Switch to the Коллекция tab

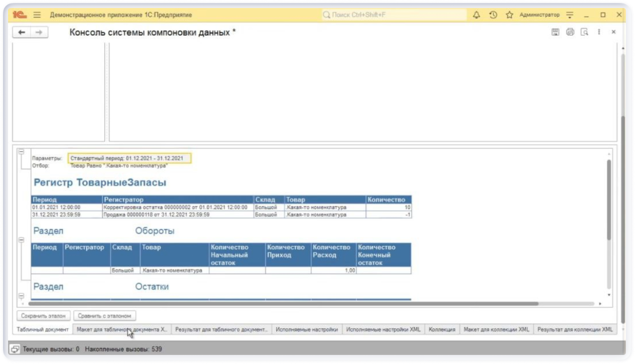(x=442, y=330)
